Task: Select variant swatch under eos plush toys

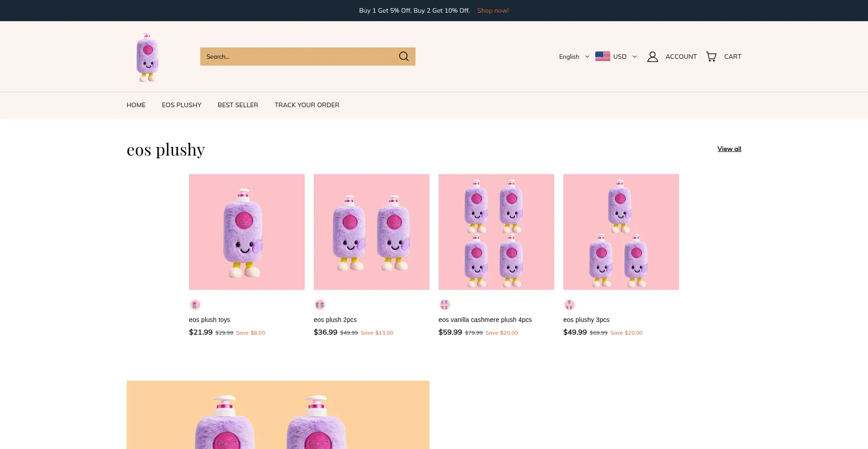Action: [195, 305]
